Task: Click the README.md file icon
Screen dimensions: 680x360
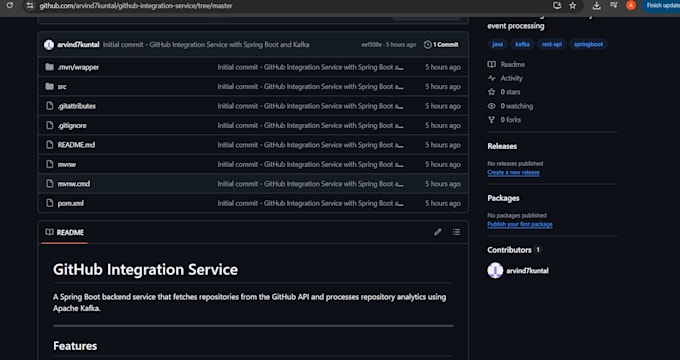Action: [x=49, y=145]
